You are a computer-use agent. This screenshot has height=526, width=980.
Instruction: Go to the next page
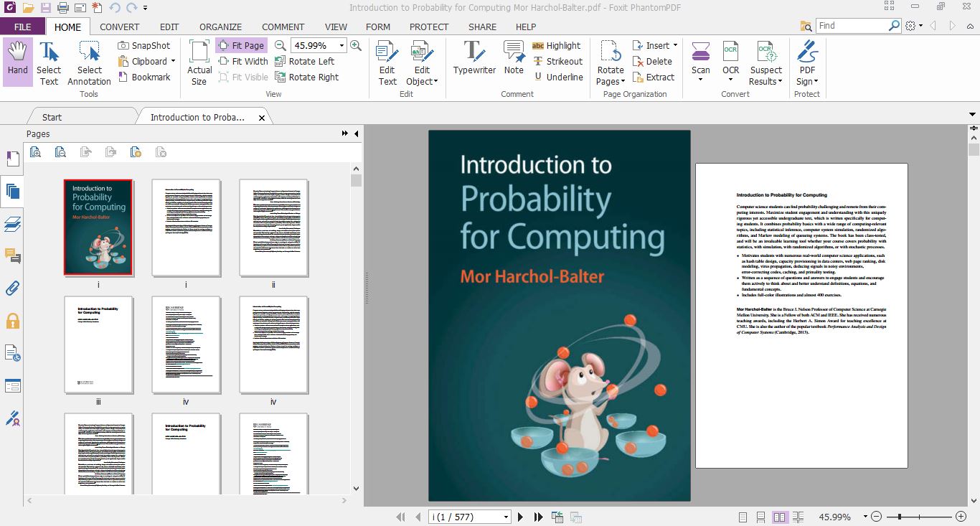[x=521, y=517]
